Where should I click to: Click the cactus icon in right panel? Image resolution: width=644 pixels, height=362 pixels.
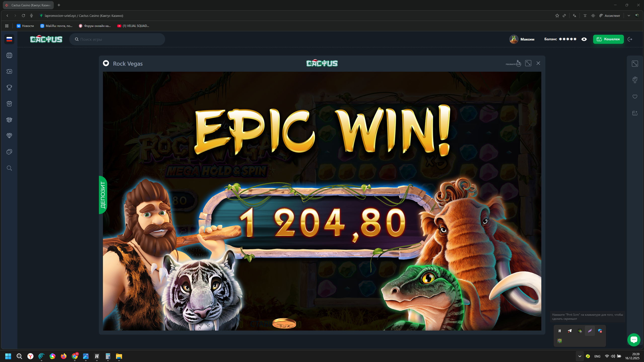[x=635, y=80]
